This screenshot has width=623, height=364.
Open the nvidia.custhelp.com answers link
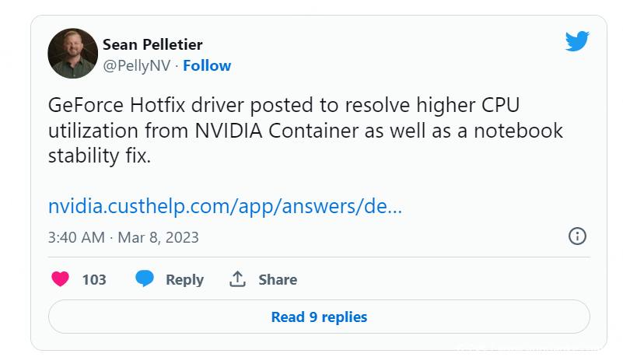pyautogui.click(x=225, y=206)
